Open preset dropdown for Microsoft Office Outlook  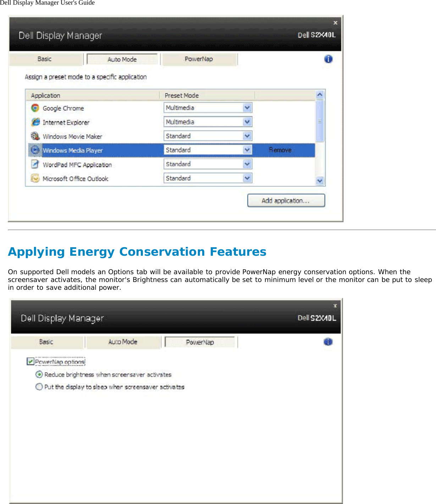point(247,178)
